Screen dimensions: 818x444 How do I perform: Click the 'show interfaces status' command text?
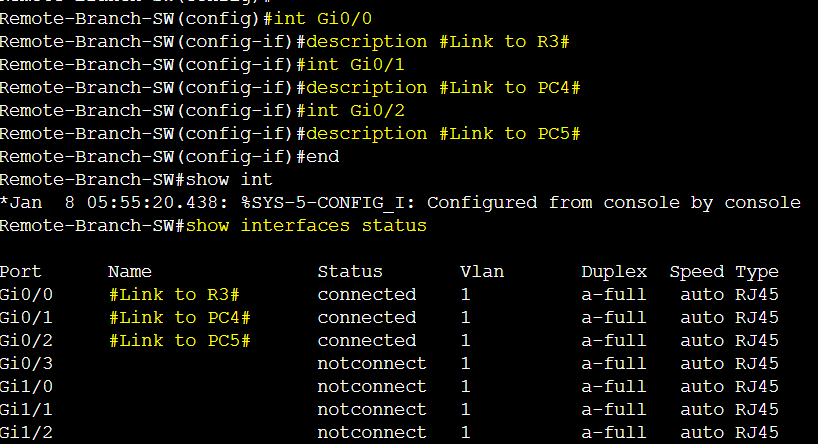[x=306, y=225]
